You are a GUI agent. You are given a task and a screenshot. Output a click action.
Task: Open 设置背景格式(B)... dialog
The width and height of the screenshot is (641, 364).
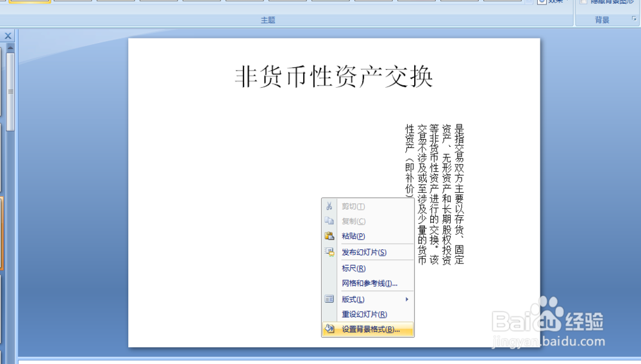(367, 329)
